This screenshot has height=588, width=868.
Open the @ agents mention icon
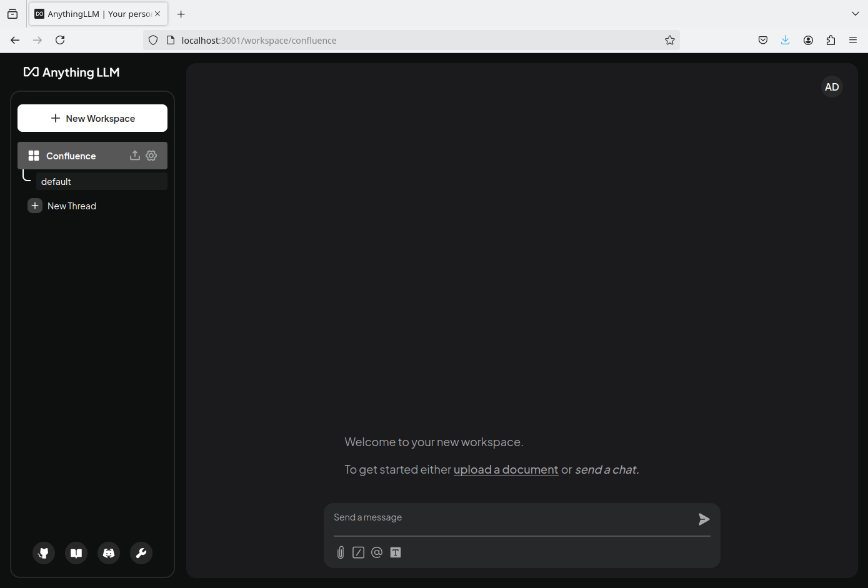point(377,552)
